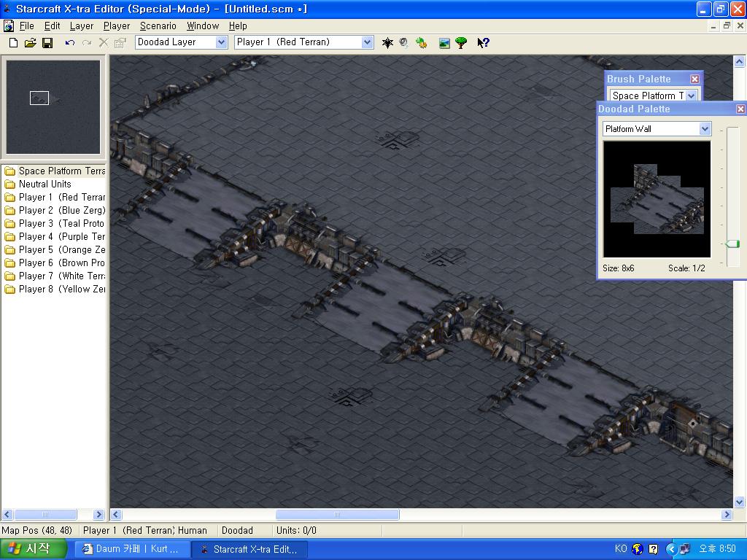Image resolution: width=747 pixels, height=560 pixels.
Task: Click the Doodad Palette scale slider handle
Action: [x=732, y=244]
